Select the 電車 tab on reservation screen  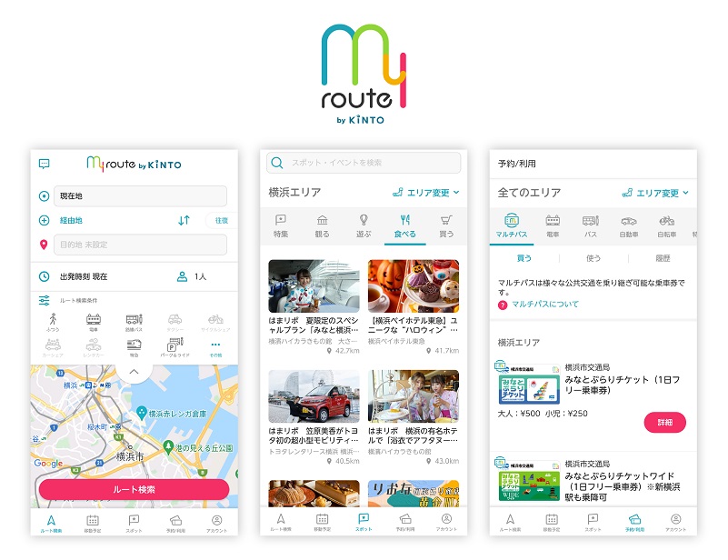553,226
